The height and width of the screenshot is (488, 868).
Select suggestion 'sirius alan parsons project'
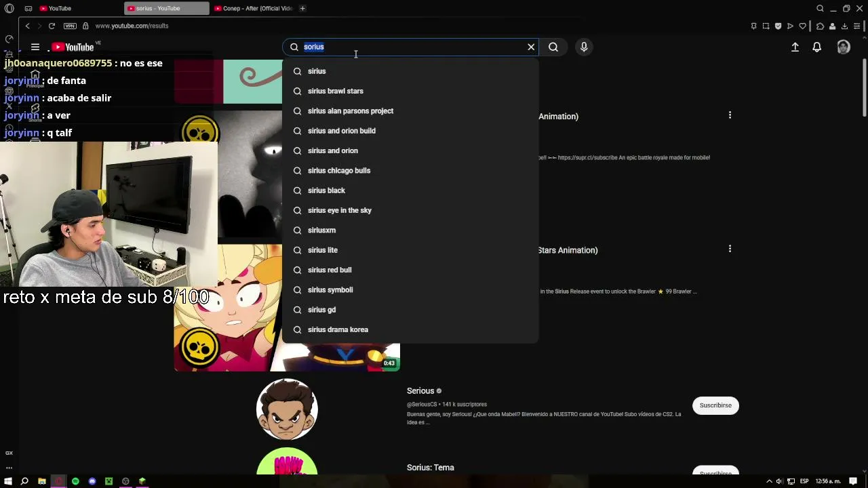pyautogui.click(x=410, y=110)
